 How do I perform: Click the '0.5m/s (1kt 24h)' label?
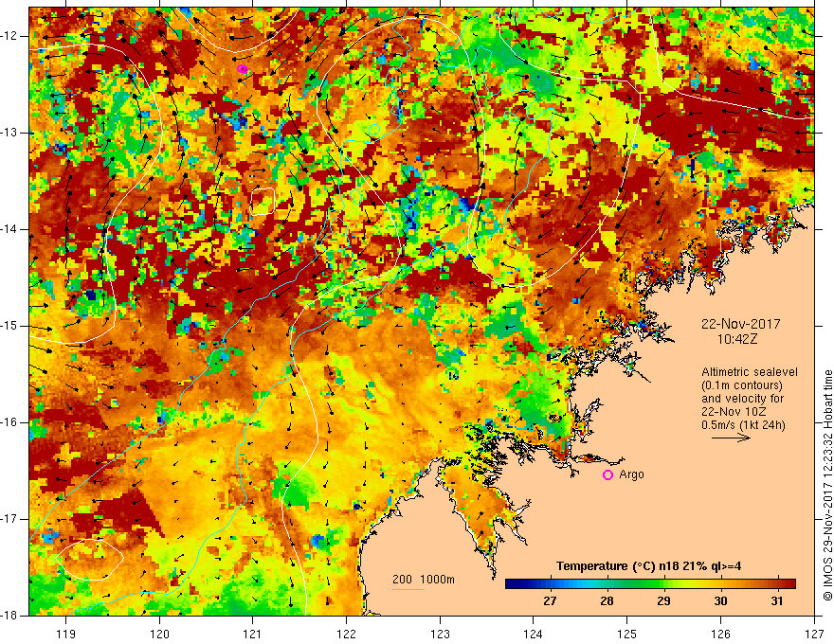coord(743,425)
